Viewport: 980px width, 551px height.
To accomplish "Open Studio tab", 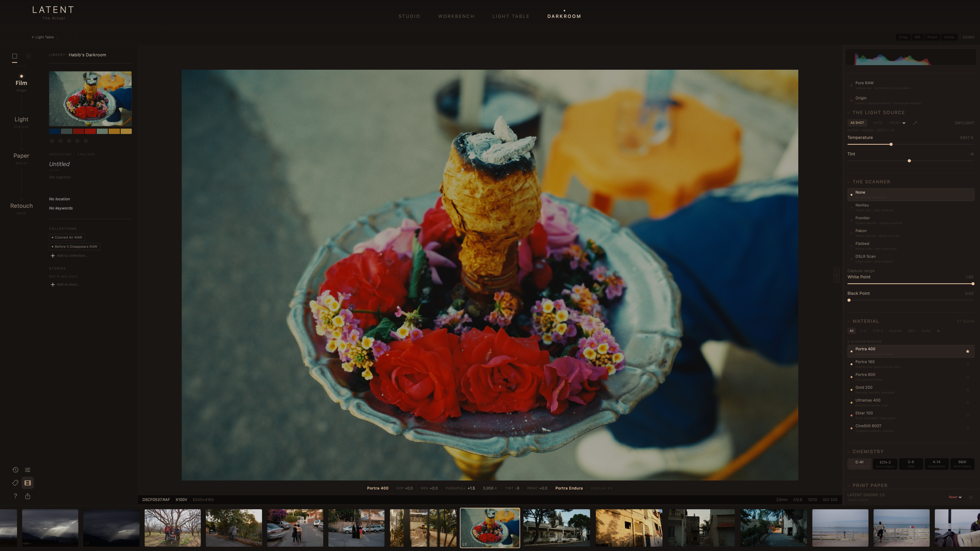I will (409, 16).
